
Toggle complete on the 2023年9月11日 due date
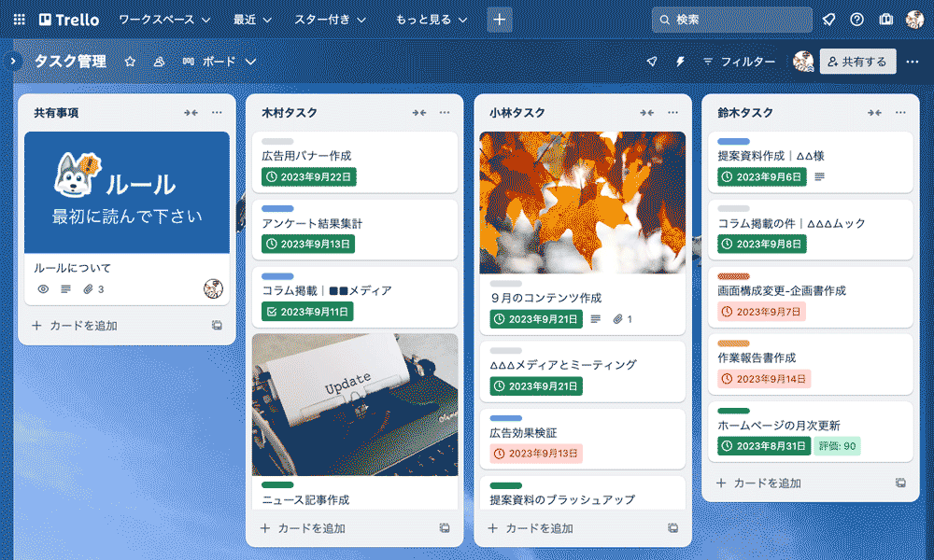coord(307,311)
